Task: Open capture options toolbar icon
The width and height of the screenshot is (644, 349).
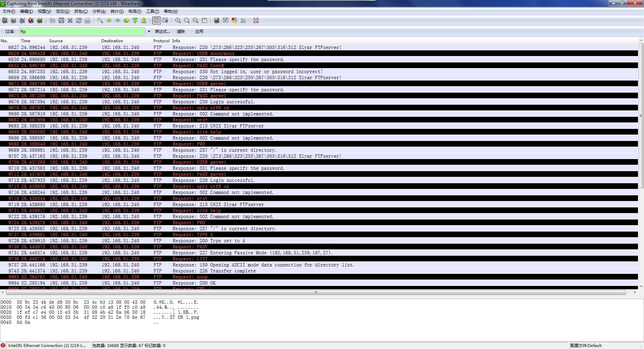Action: tap(13, 20)
